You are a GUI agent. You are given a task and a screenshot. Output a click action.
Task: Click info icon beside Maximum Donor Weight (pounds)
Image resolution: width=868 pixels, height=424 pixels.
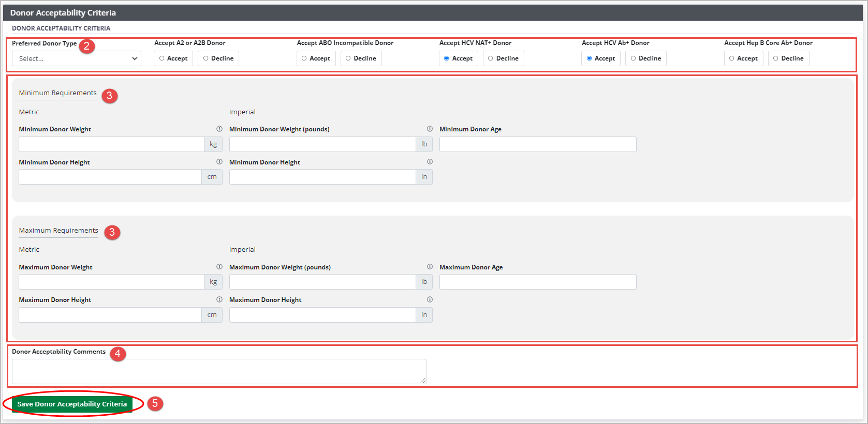(430, 267)
